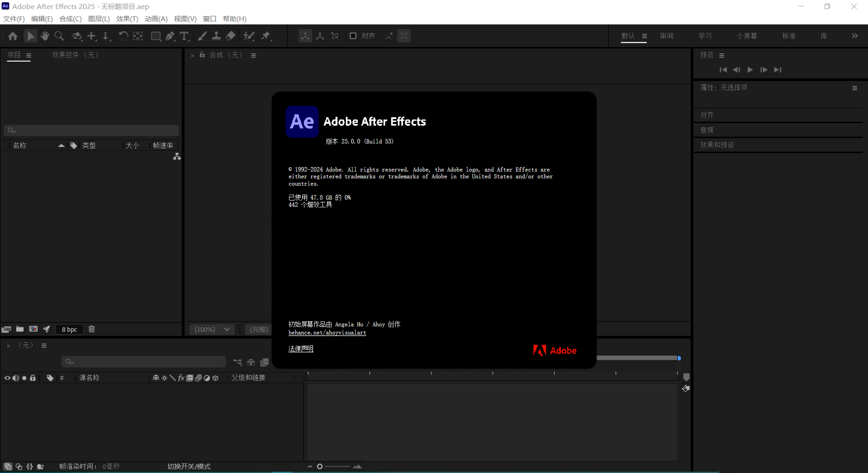Click the 8 bpc color depth button

point(70,330)
